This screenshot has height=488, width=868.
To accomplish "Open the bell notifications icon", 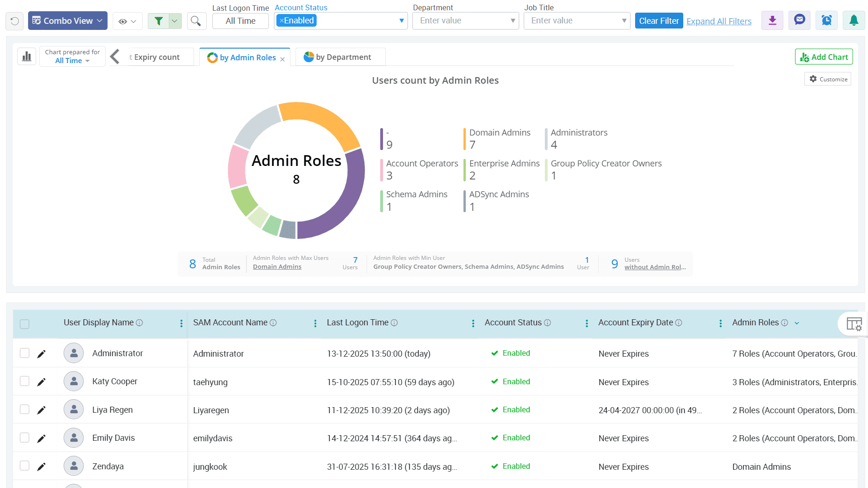I will 854,21.
